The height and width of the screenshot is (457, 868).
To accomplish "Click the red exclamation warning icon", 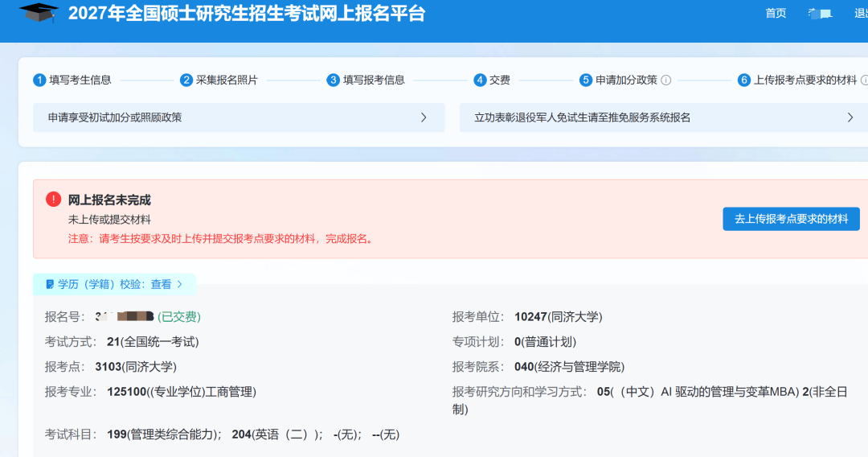I will click(x=53, y=199).
